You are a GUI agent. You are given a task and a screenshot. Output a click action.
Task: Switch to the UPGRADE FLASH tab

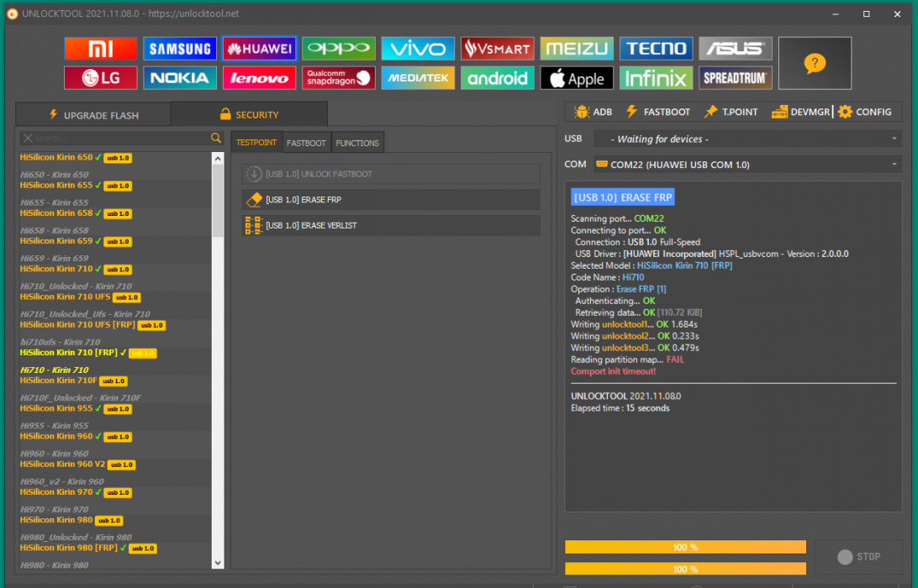pos(93,115)
